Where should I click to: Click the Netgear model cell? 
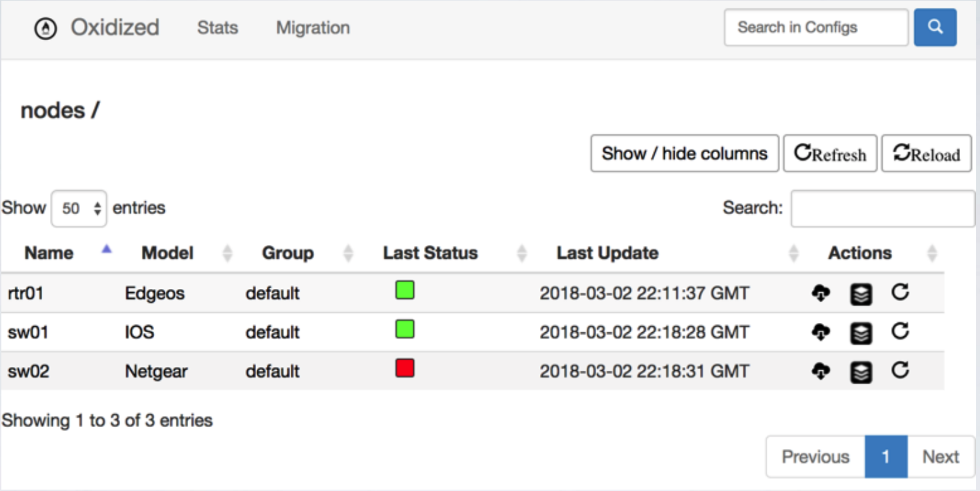tap(156, 372)
